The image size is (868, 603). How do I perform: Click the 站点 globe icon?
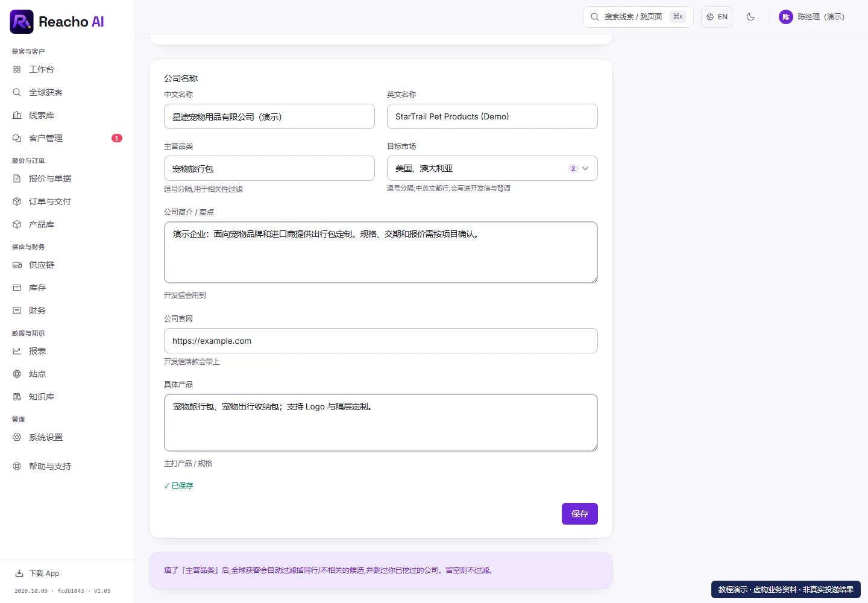click(x=17, y=374)
